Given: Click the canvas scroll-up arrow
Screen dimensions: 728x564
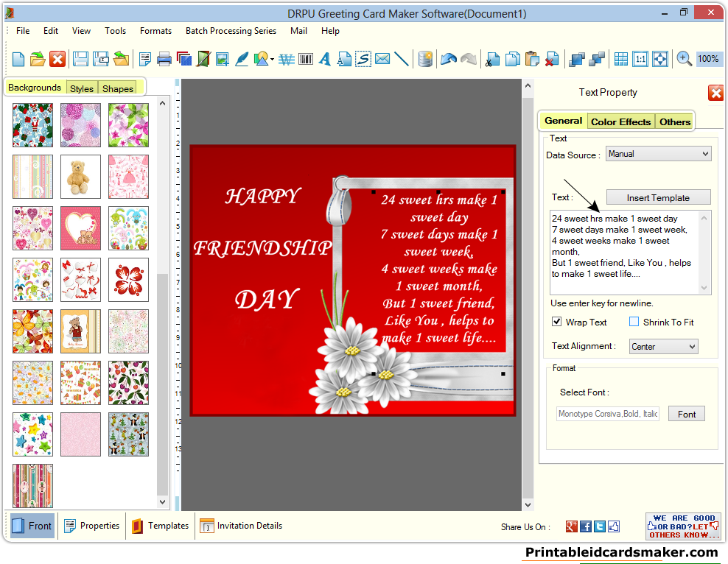Looking at the screenshot, I should click(528, 86).
